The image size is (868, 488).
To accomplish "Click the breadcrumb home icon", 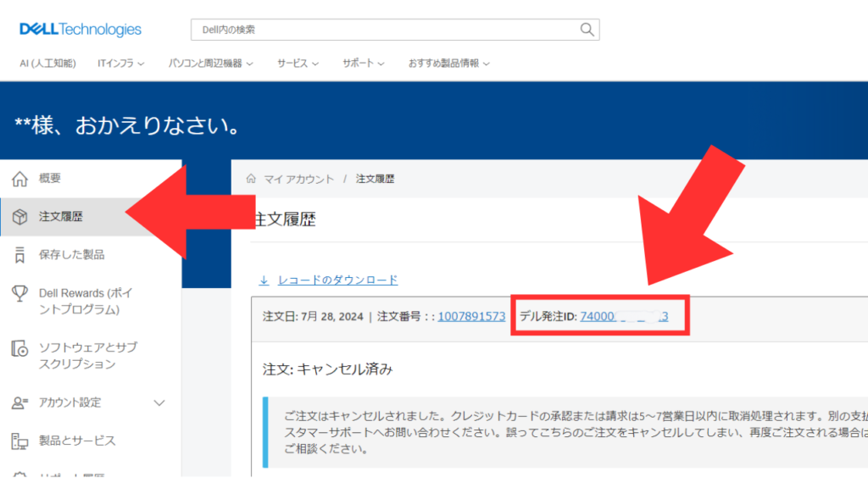I will pos(251,179).
